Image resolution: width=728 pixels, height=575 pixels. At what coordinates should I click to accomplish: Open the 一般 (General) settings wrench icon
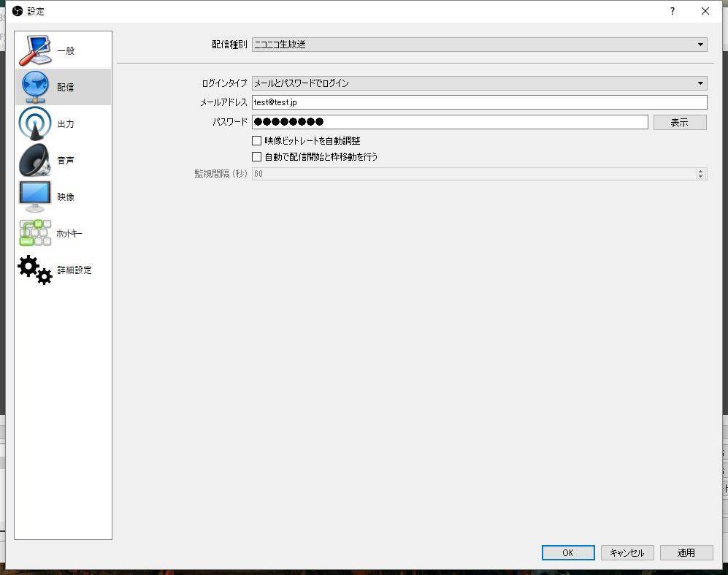click(35, 50)
